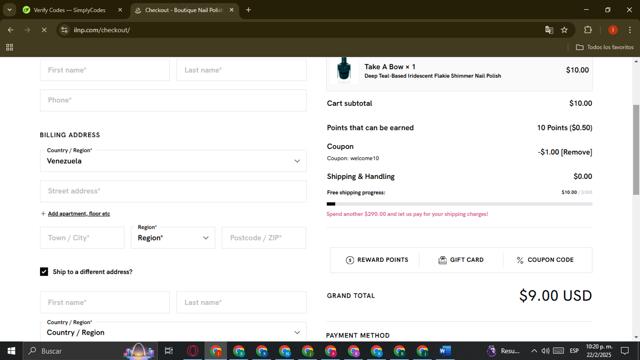Image resolution: width=640 pixels, height=360 pixels.
Task: Show hidden system tray icons
Action: (x=534, y=351)
